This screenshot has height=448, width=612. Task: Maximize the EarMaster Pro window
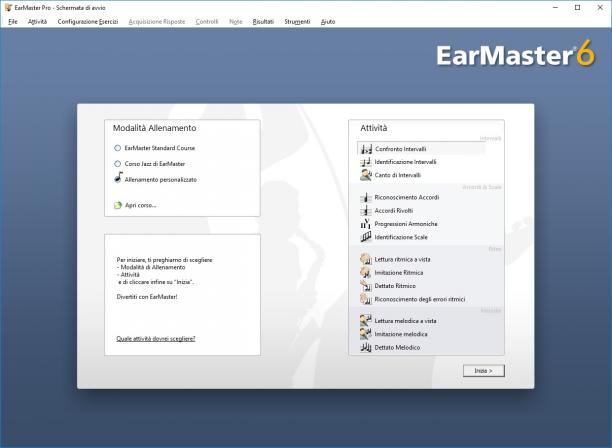click(x=578, y=7)
